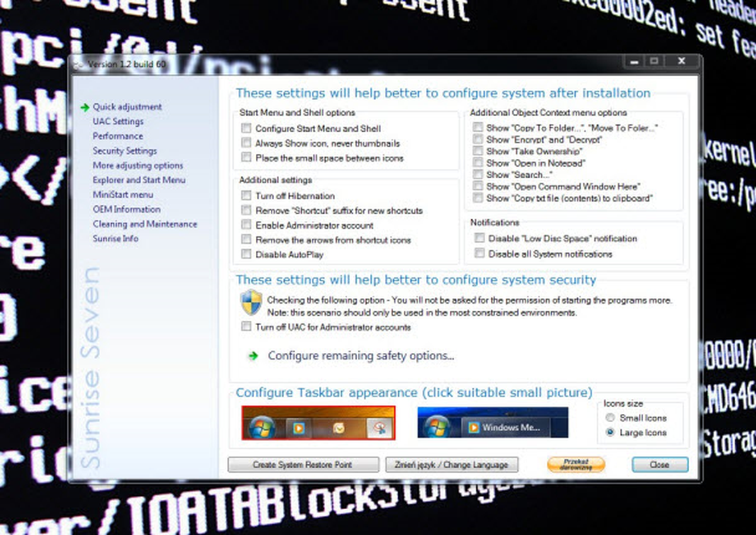Enable Show Search context option
This screenshot has height=535, width=756.
479,175
